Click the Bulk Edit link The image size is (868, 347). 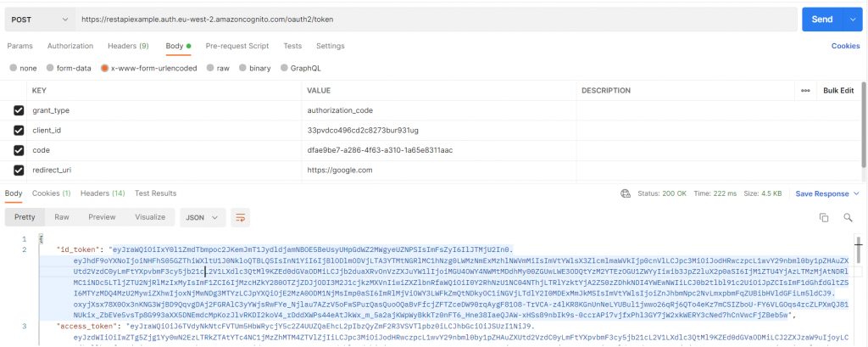(837, 90)
